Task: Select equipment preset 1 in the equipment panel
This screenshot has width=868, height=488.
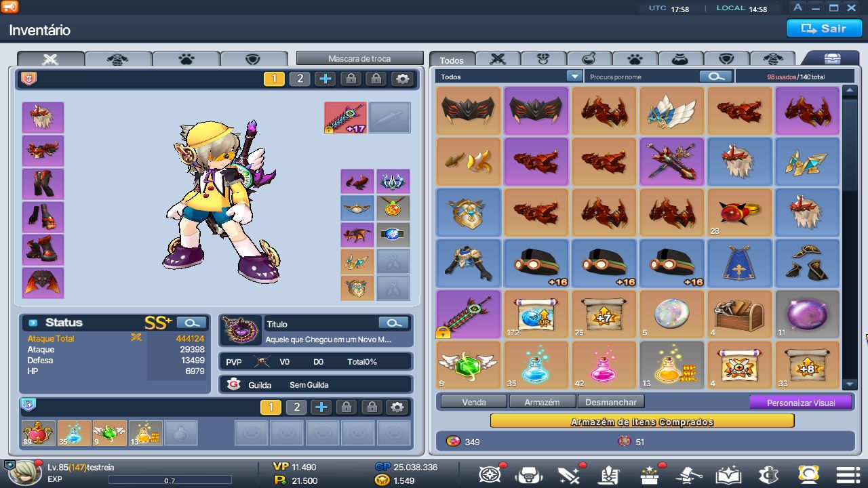Action: click(274, 79)
